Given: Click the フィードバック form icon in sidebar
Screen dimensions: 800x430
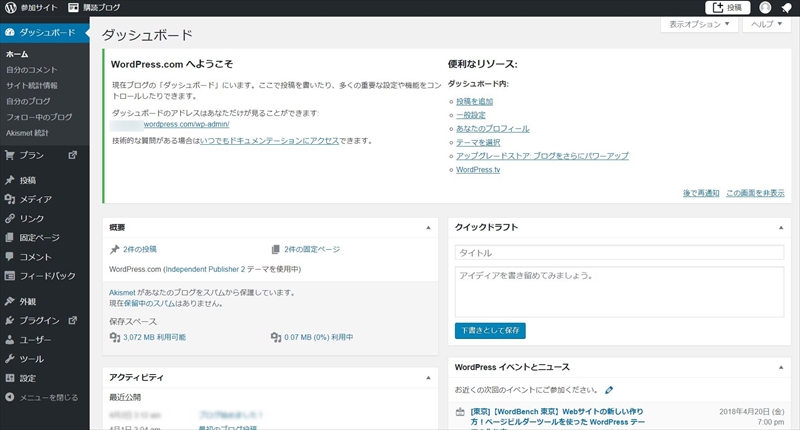Looking at the screenshot, I should (x=9, y=276).
